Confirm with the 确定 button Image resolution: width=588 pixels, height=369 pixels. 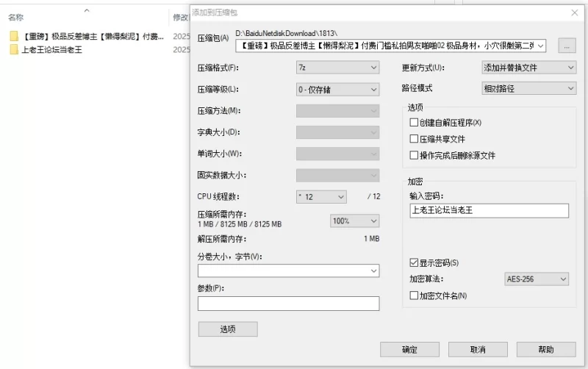pyautogui.click(x=409, y=349)
